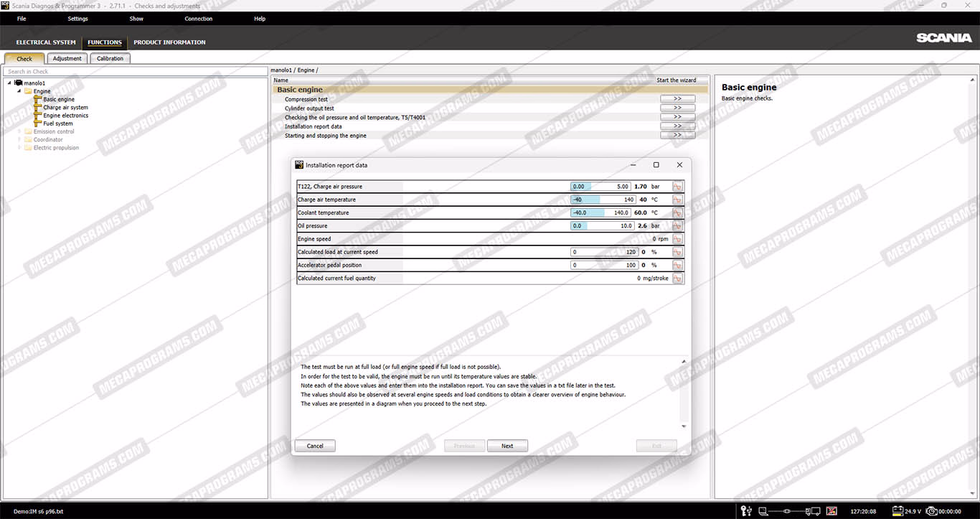Screen dimensions: 980x519
Task: Open graph icon for Accelerator pedal position
Action: pyautogui.click(x=677, y=265)
